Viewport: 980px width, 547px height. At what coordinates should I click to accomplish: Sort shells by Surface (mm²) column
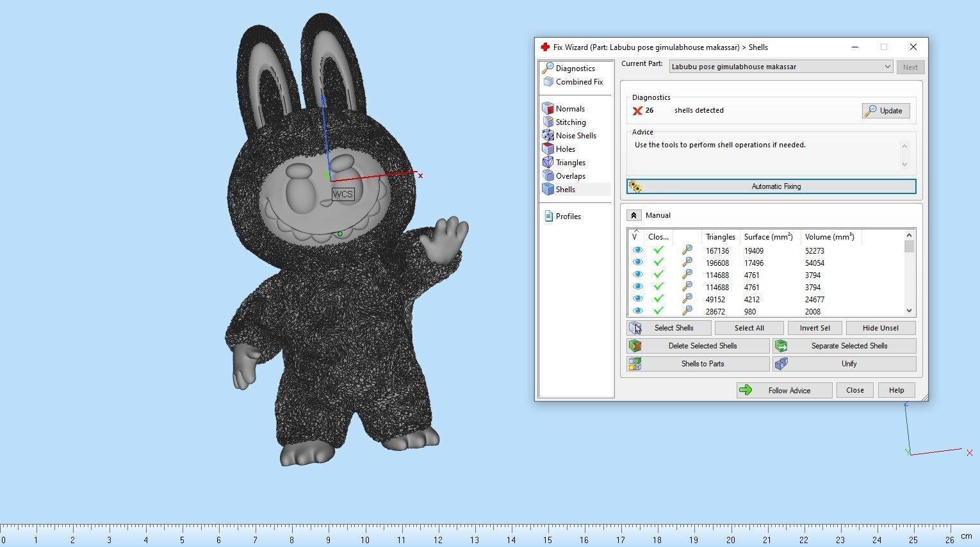[769, 236]
